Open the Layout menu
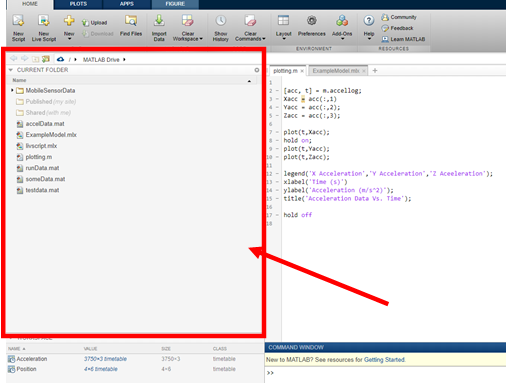Screen dimensions: 506x383 [x=283, y=28]
